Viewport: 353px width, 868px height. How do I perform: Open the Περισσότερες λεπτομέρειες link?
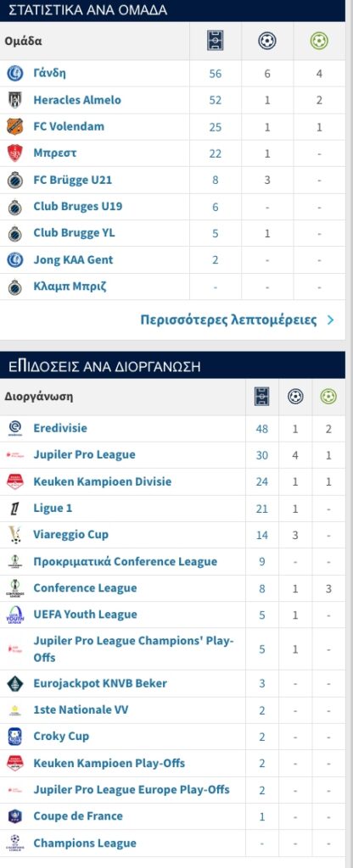click(x=228, y=320)
